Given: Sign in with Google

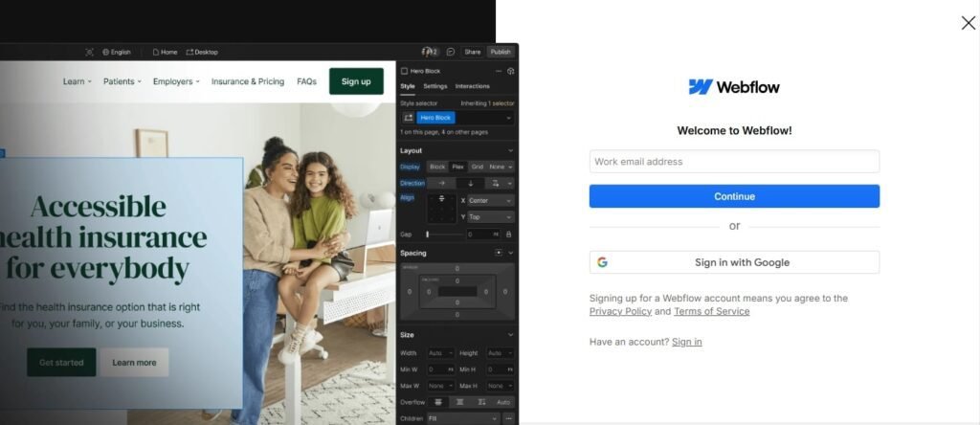Looking at the screenshot, I should (734, 262).
